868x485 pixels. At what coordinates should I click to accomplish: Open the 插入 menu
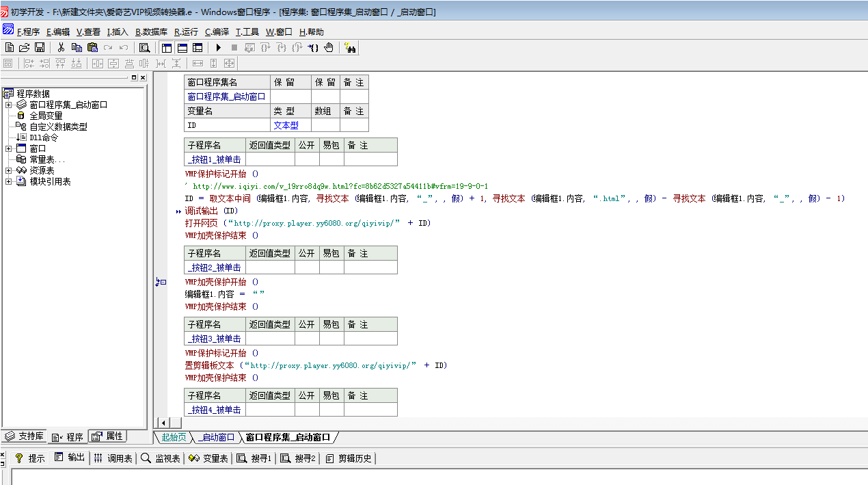point(118,31)
